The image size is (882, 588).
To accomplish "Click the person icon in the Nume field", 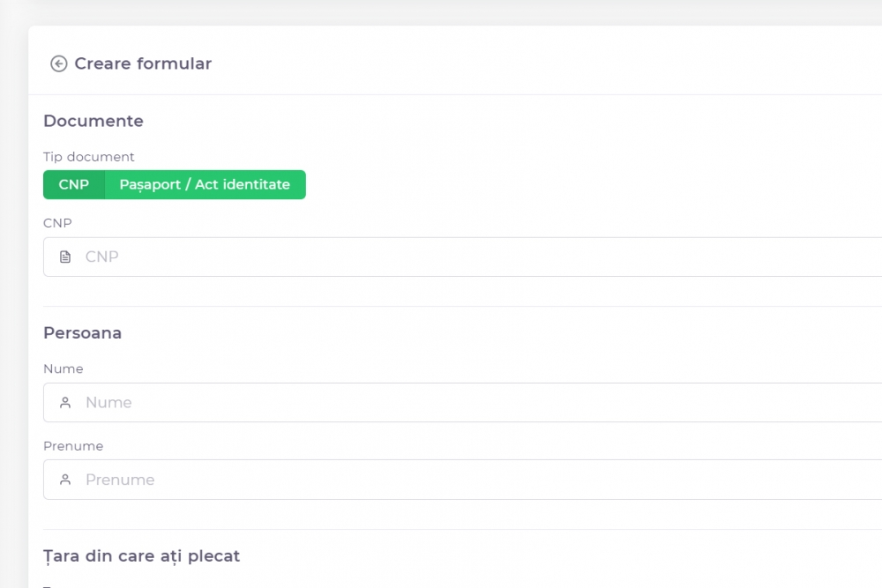I will 65,403.
